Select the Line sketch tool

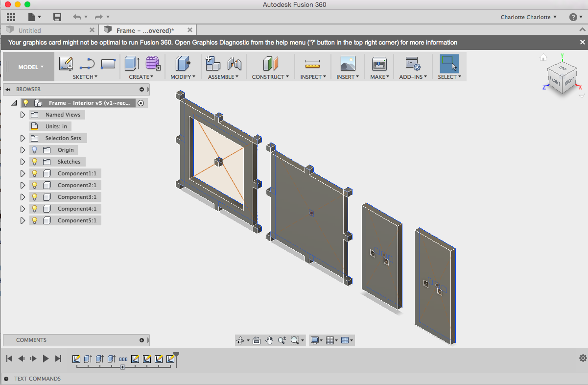(x=87, y=64)
